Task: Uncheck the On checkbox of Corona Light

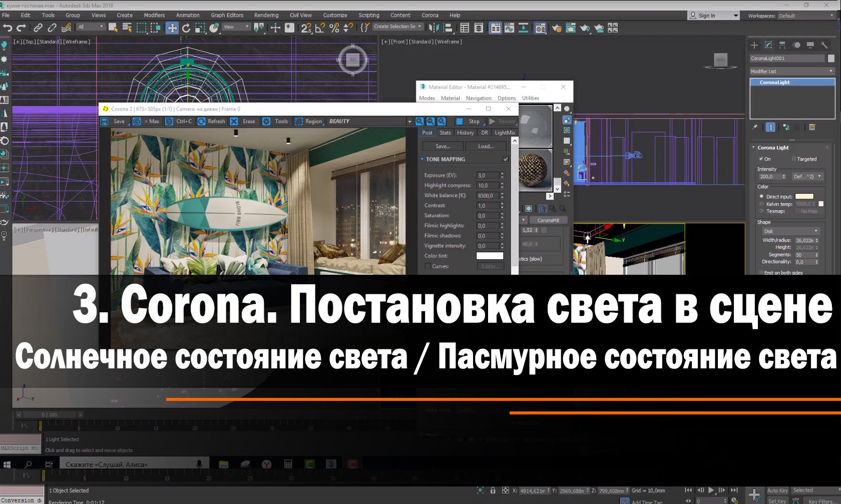Action: (762, 159)
